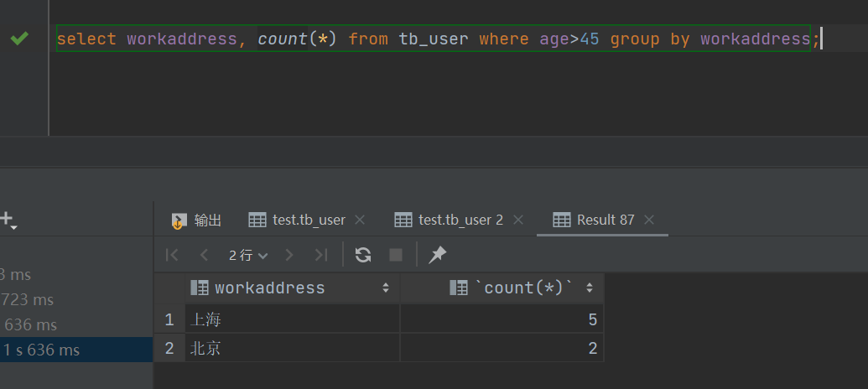Screen dimensions: 868x389
Task: Open the 2 行 page size dropdown
Action: 247,255
